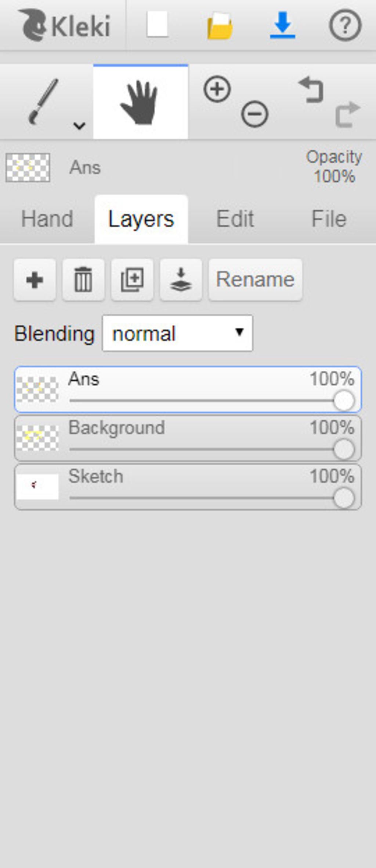Open the File tab
The image size is (376, 868).
pos(329,219)
